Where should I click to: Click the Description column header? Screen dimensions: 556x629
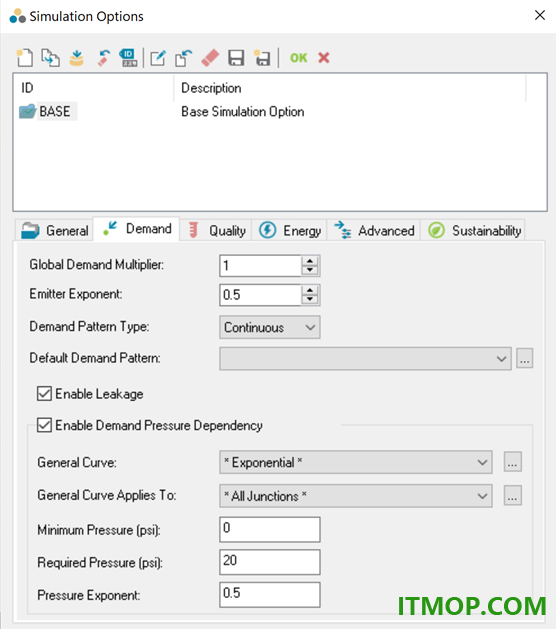(350, 88)
